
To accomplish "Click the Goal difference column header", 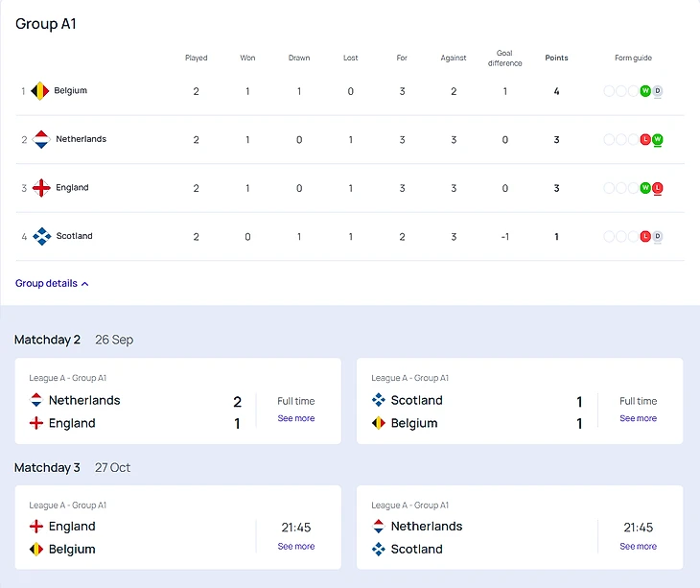I will [504, 59].
